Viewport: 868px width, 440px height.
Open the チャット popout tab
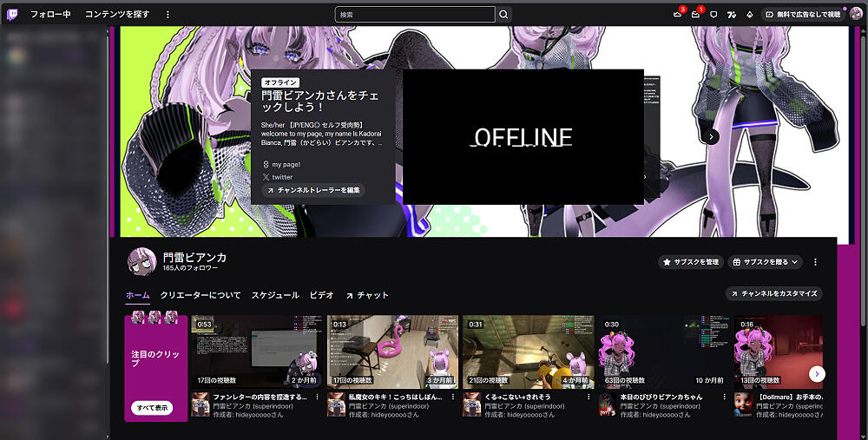click(367, 295)
